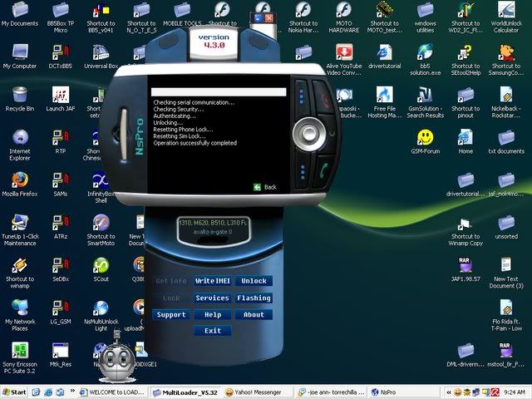
Task: Open New Text Document (3) file
Action: pos(506,273)
